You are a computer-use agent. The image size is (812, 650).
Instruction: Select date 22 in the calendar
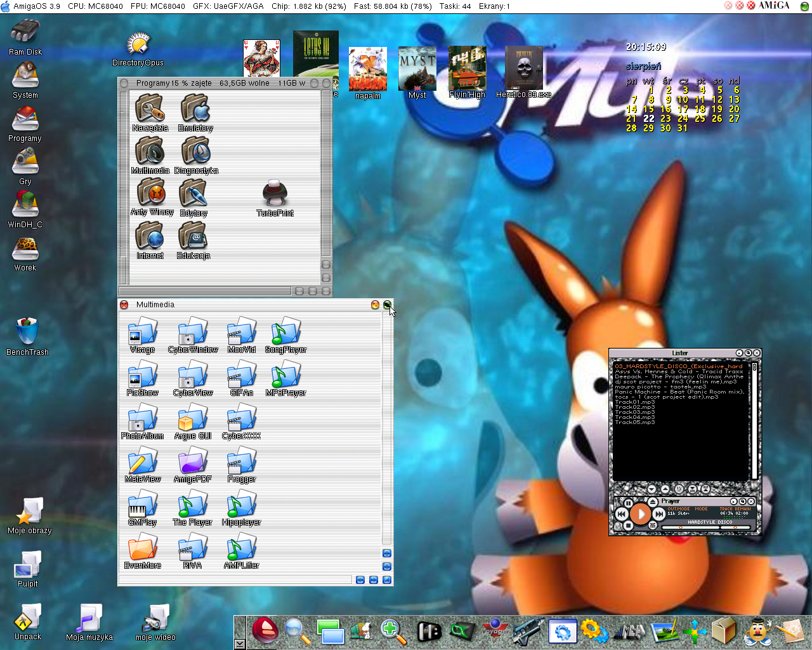(x=648, y=118)
